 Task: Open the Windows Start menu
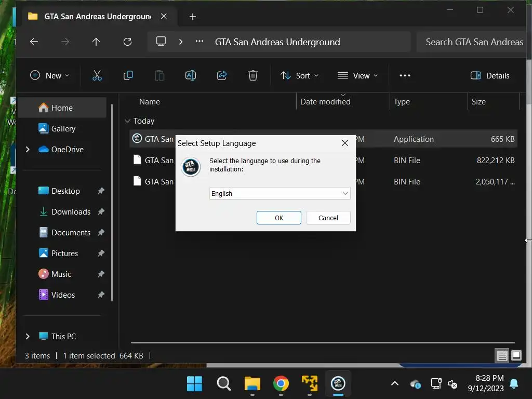[194, 384]
